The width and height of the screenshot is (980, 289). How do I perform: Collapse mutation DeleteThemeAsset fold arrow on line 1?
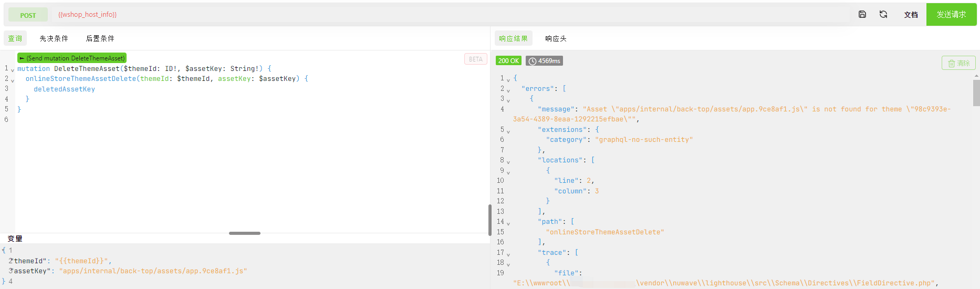click(x=13, y=70)
